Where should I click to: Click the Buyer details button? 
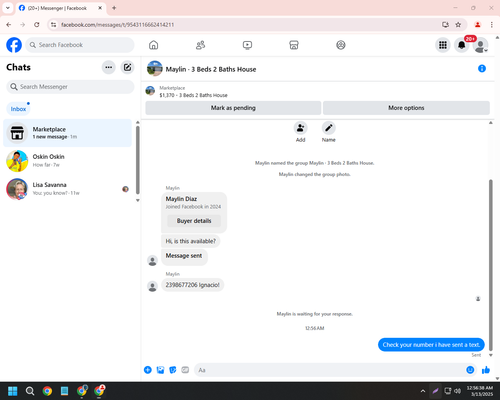[194, 221]
